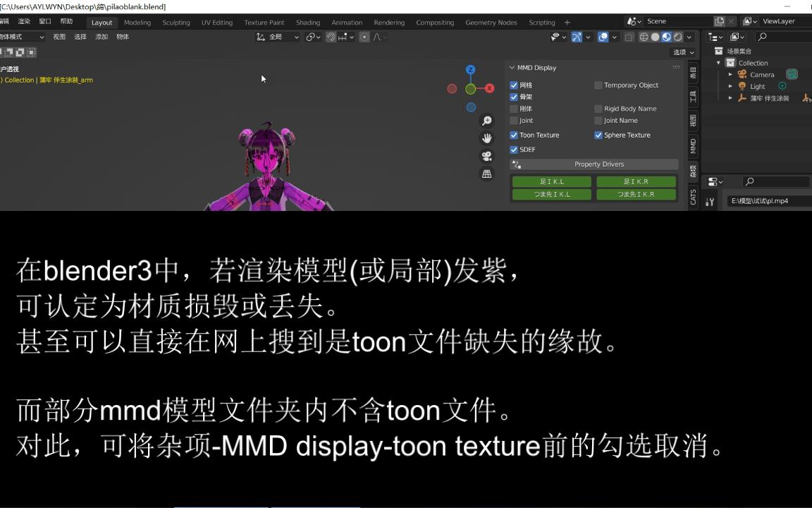The height and width of the screenshot is (508, 812).
Task: Toggle camera view with the camera icon
Action: pos(486,156)
